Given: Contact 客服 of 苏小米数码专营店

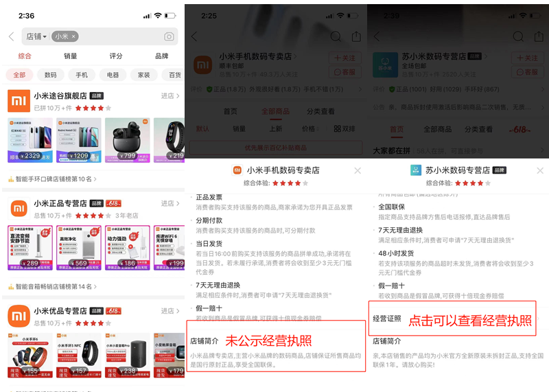Looking at the screenshot, I should point(528,72).
